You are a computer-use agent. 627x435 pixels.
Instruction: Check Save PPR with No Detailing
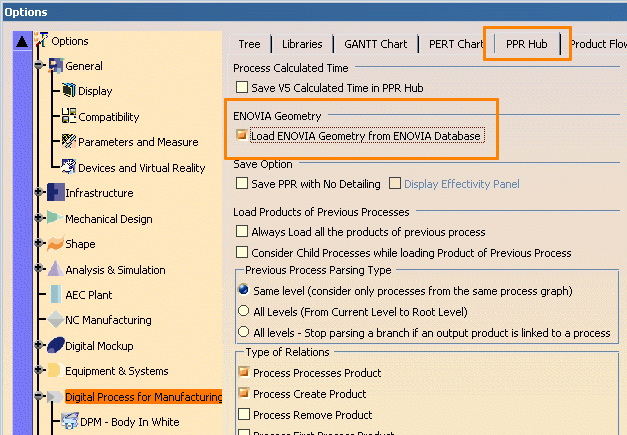[242, 184]
